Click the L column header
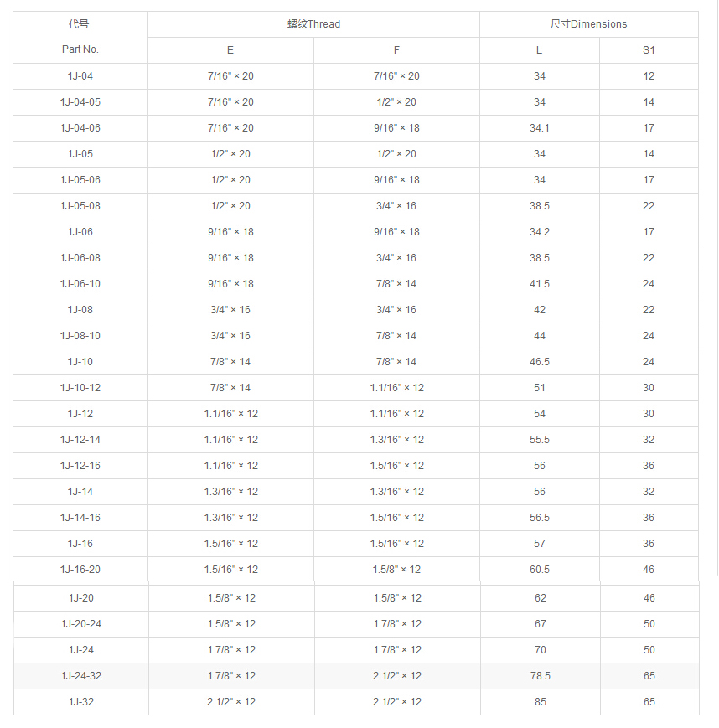The width and height of the screenshot is (719, 728). (x=539, y=50)
